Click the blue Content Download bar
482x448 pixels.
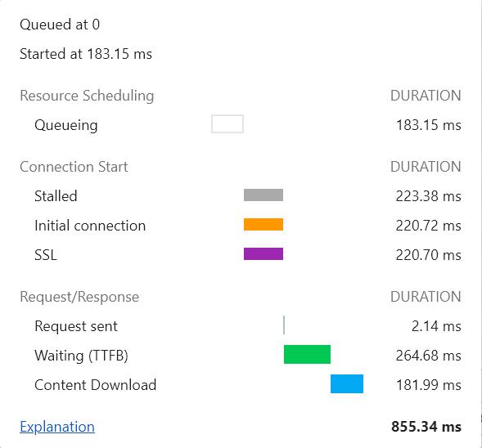pos(347,383)
